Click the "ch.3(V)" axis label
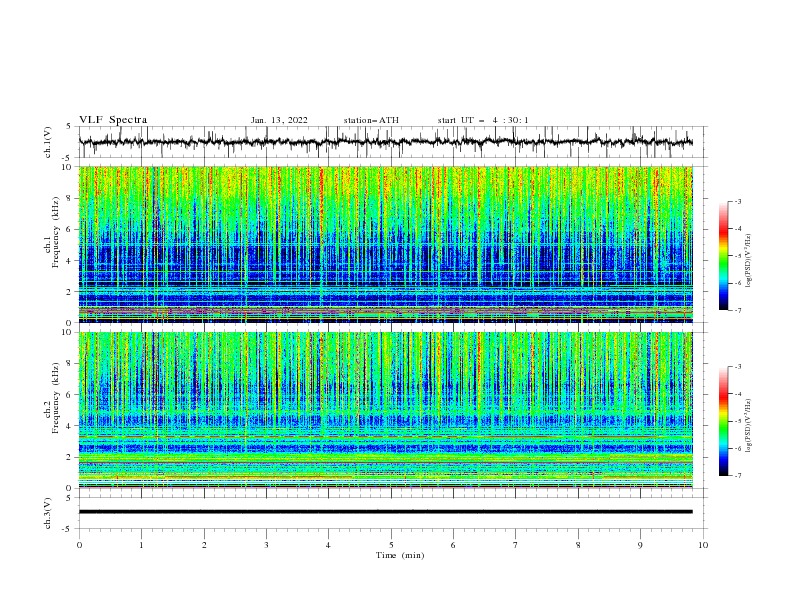This screenshot has height=612, width=792. 48,513
